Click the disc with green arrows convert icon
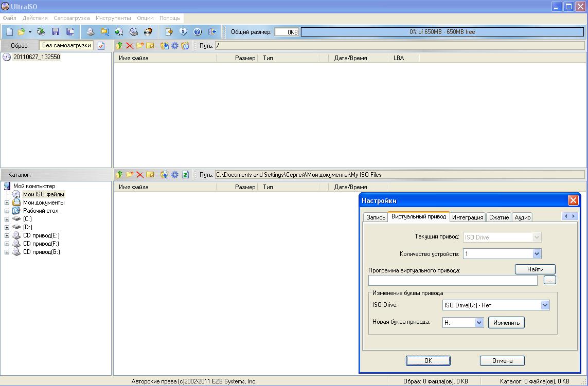 pos(119,32)
